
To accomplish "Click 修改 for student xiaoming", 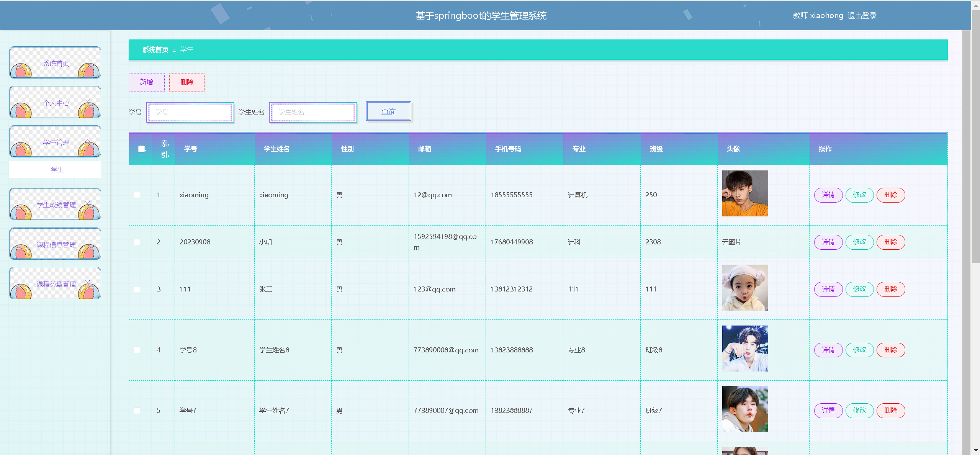I will tap(859, 195).
